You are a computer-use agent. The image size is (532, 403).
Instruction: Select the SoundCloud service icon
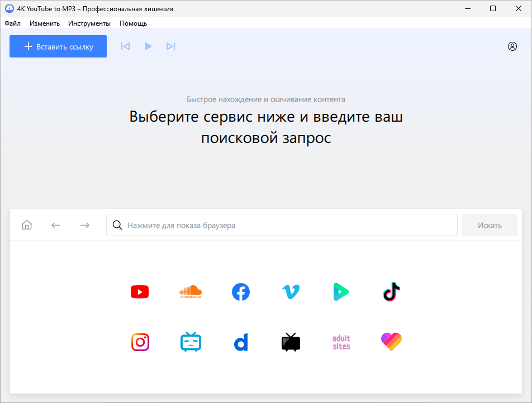tap(190, 291)
